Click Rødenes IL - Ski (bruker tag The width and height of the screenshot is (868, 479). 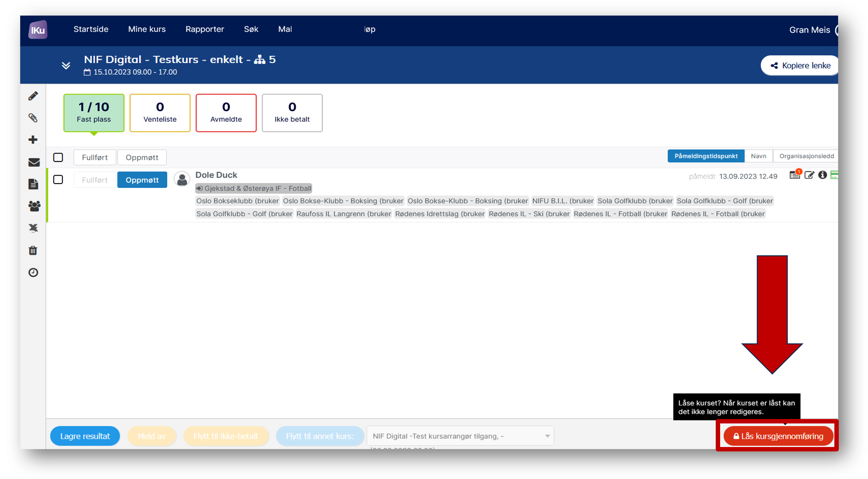529,214
